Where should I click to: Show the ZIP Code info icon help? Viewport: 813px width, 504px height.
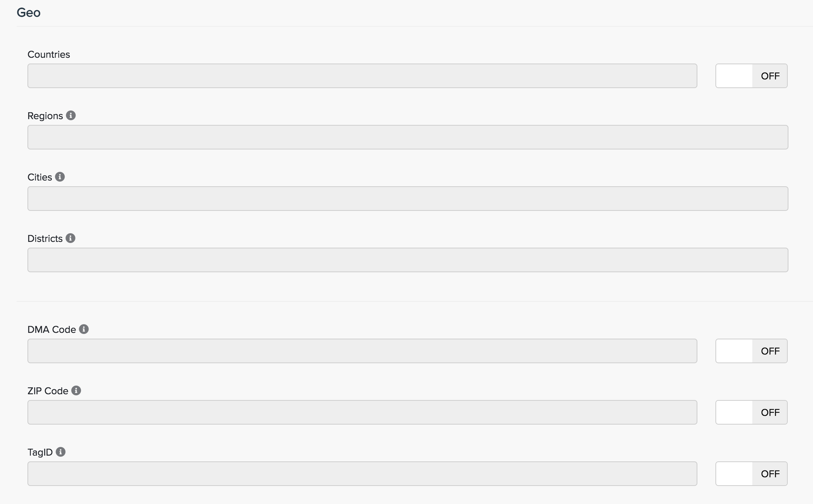point(76,391)
